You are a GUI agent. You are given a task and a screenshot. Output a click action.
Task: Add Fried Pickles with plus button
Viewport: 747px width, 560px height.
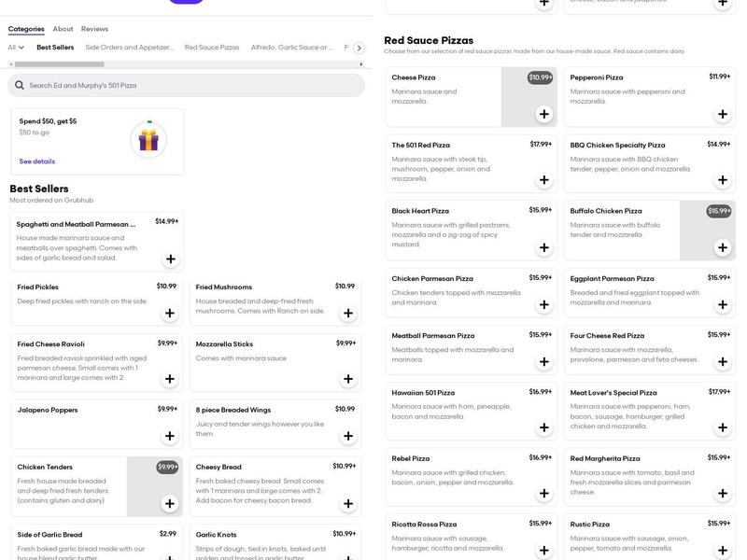click(x=169, y=314)
